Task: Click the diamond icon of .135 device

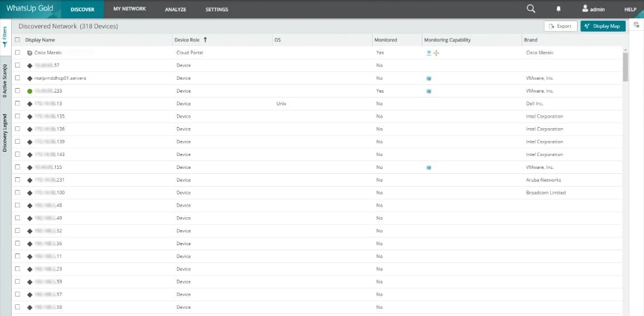Action: [x=30, y=116]
